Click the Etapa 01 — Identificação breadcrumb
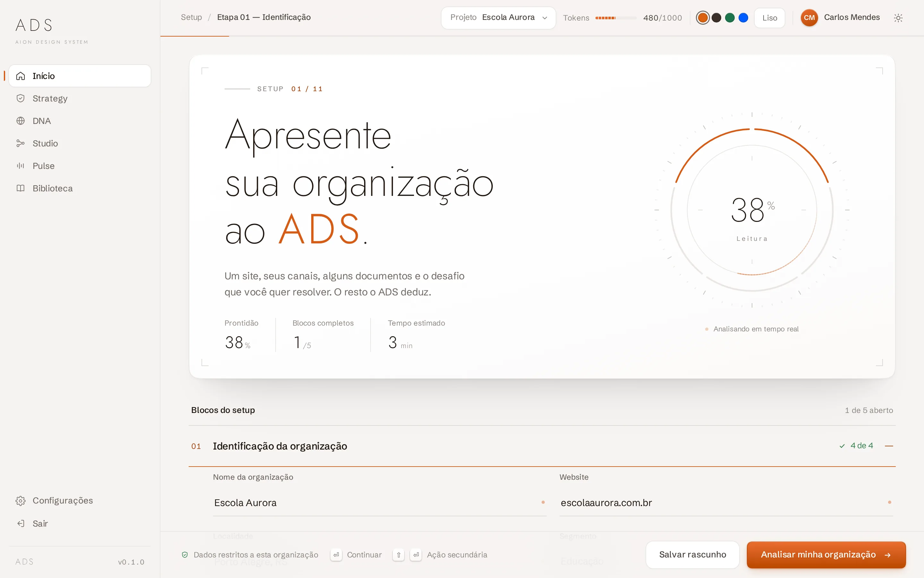 [x=264, y=17]
